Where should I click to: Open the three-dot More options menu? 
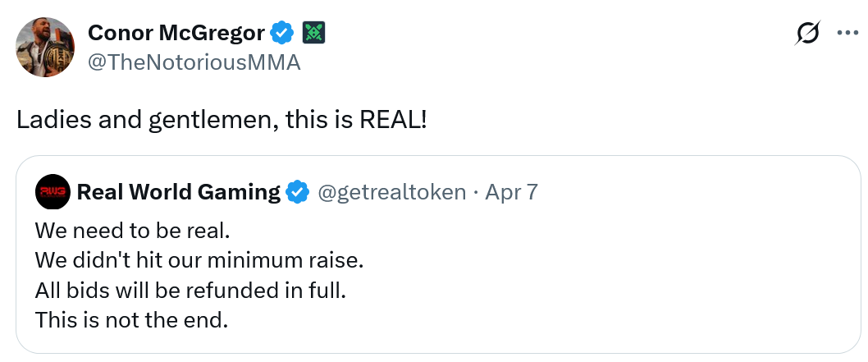(x=847, y=34)
